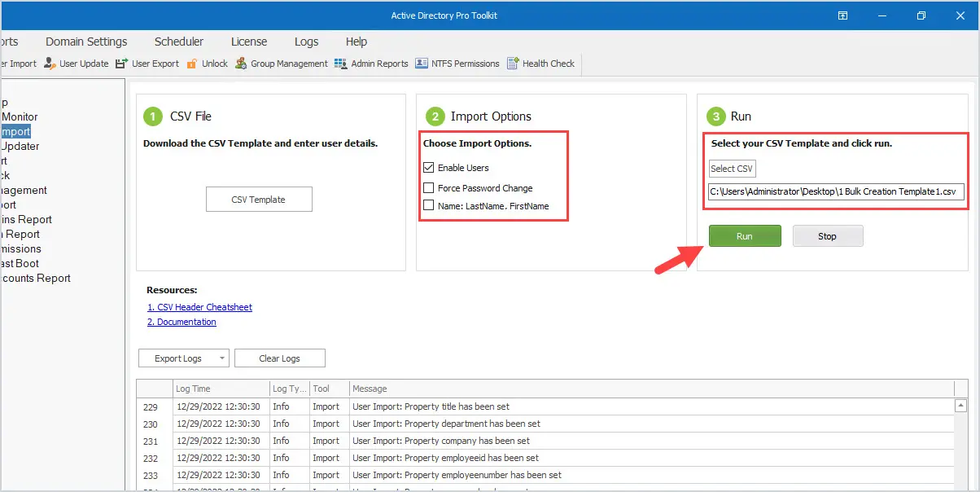Start the import with the green Run button
Viewport: 980px width, 492px height.
click(x=745, y=236)
